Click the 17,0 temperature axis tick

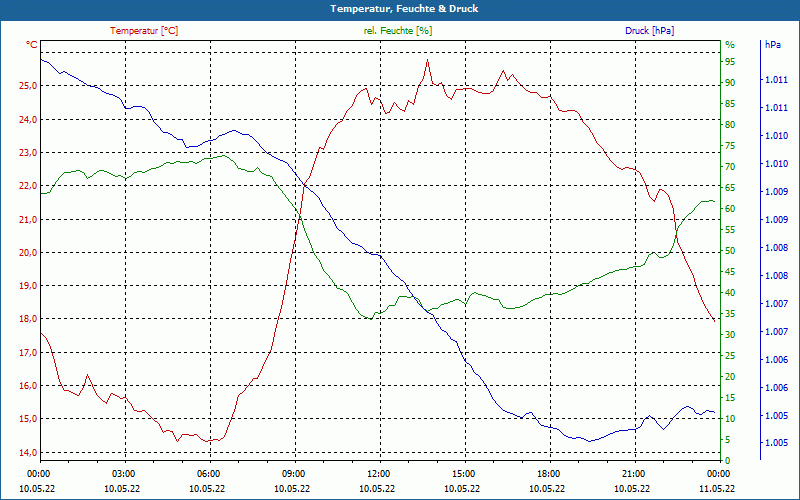[28, 353]
